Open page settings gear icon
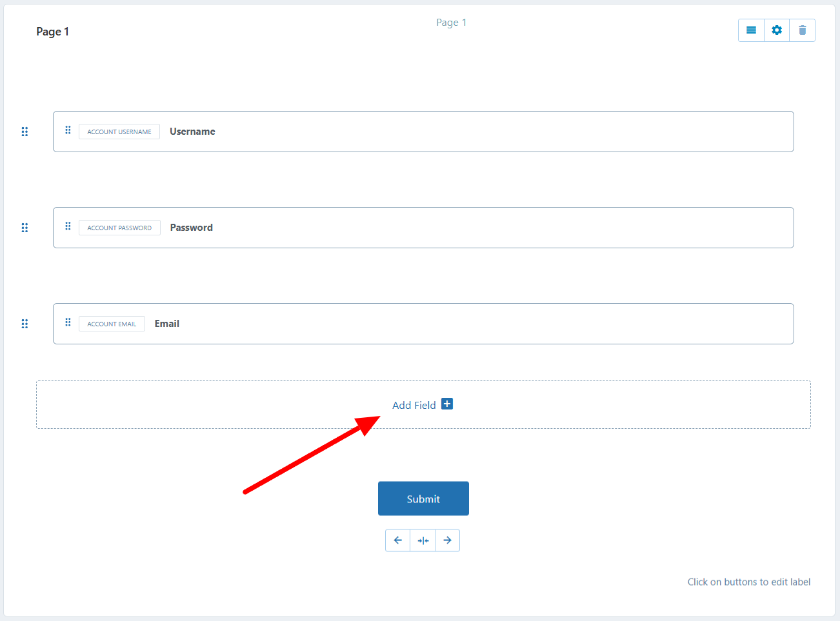Image resolution: width=840 pixels, height=621 pixels. point(777,30)
